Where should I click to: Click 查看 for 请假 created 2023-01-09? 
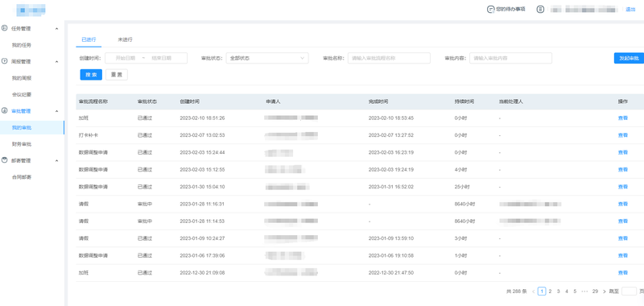pyautogui.click(x=622, y=238)
